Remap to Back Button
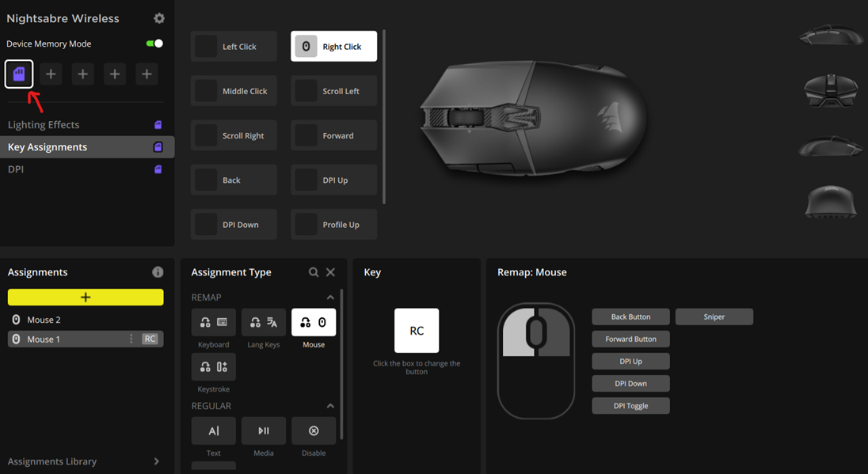The image size is (868, 474). coord(630,317)
